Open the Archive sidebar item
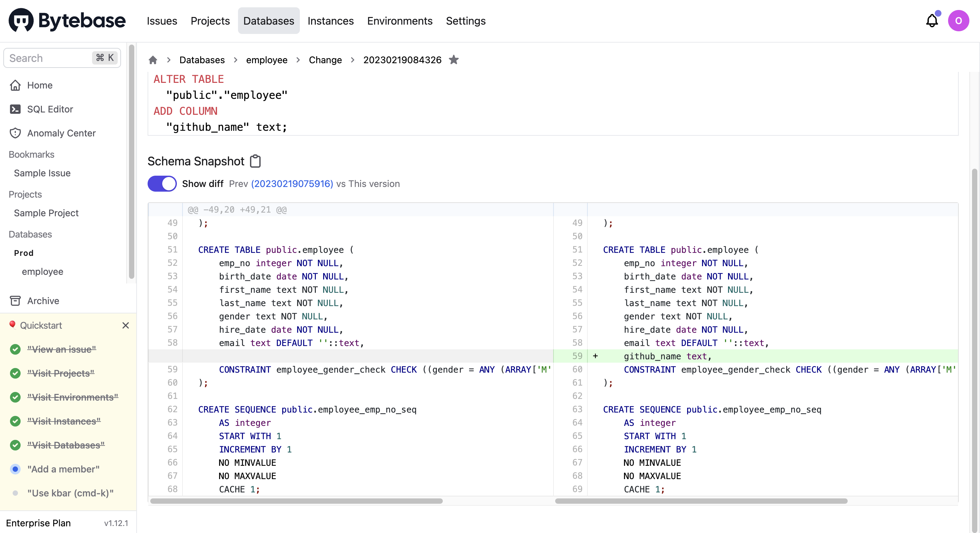This screenshot has height=533, width=980. (43, 301)
